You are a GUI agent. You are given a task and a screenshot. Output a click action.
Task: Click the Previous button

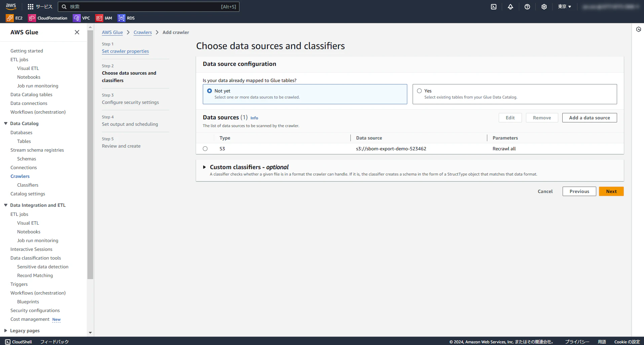coord(579,191)
